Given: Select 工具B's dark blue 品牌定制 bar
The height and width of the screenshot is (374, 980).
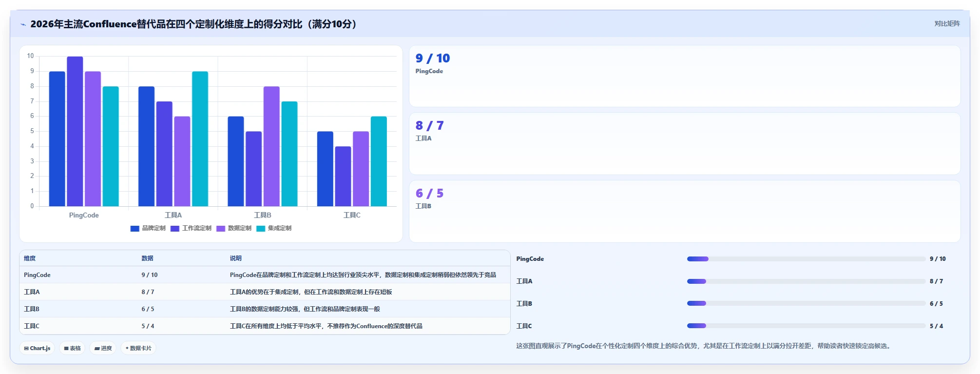Looking at the screenshot, I should (x=236, y=161).
